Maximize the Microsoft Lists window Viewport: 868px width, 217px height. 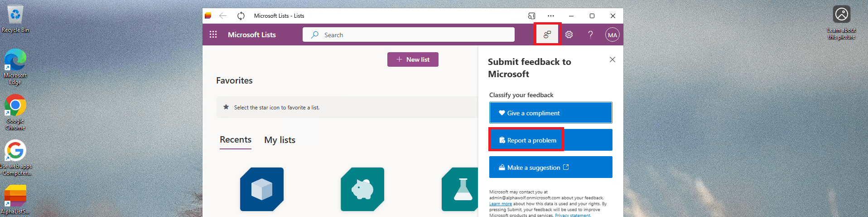click(x=592, y=16)
